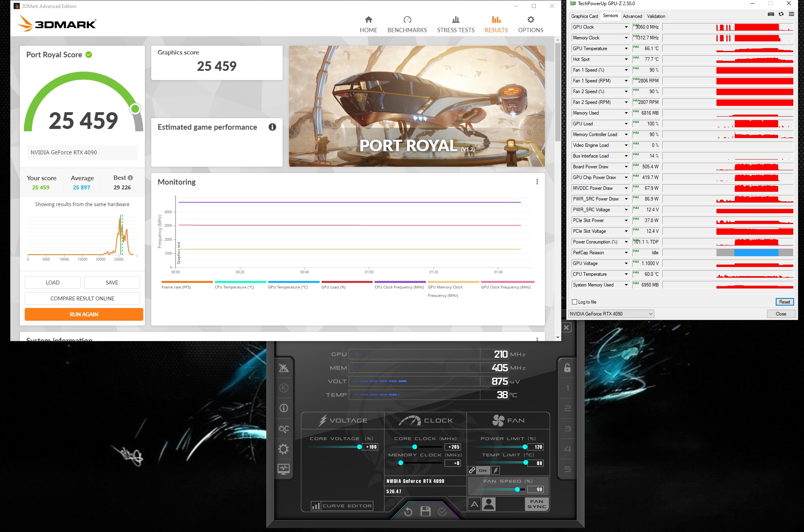
Task: Click the SAVE result button
Action: 112,283
